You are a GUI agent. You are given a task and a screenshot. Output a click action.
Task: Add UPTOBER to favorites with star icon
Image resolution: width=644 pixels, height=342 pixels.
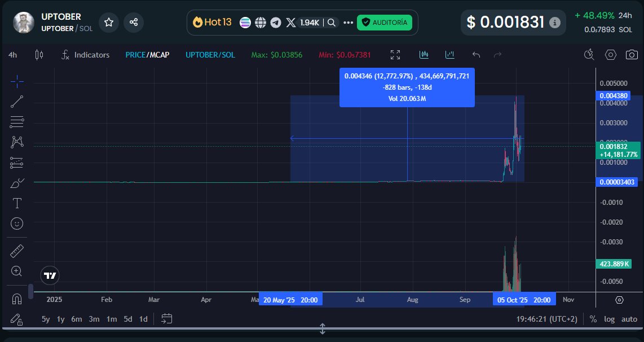[x=109, y=22]
